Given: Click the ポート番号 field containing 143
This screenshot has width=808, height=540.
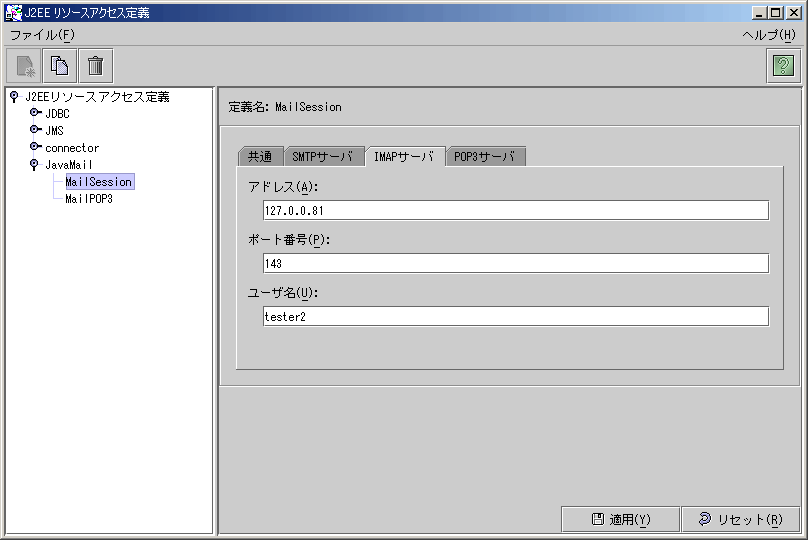Looking at the screenshot, I should pyautogui.click(x=516, y=263).
